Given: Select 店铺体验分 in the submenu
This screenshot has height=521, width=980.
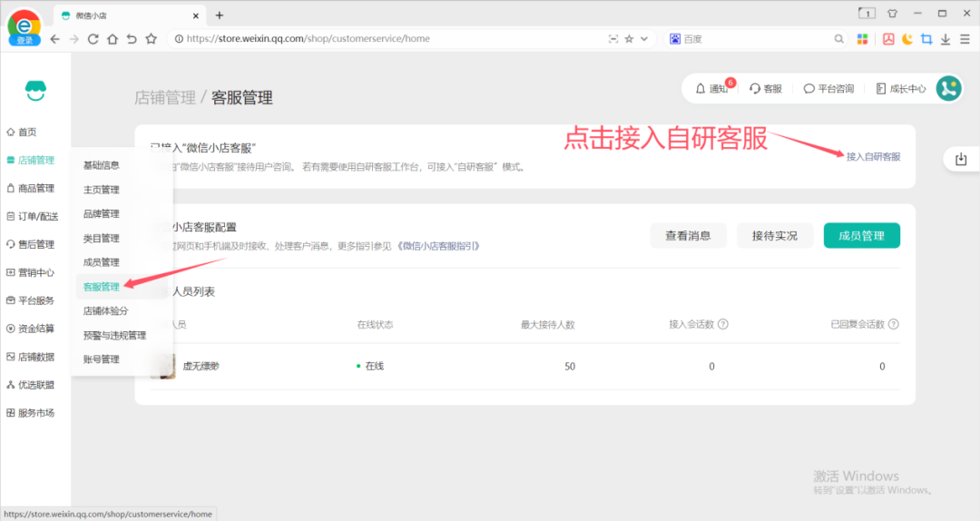Looking at the screenshot, I should coord(105,310).
